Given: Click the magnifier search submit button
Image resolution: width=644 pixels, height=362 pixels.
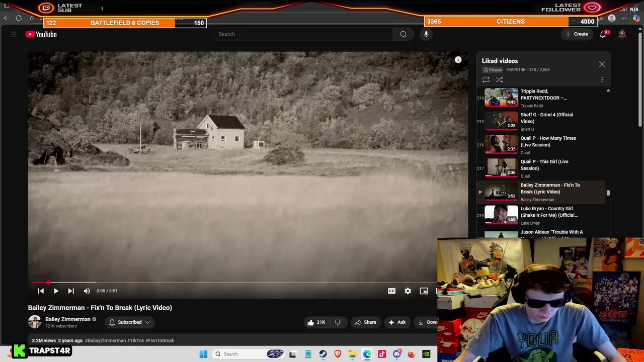Looking at the screenshot, I should pos(403,34).
